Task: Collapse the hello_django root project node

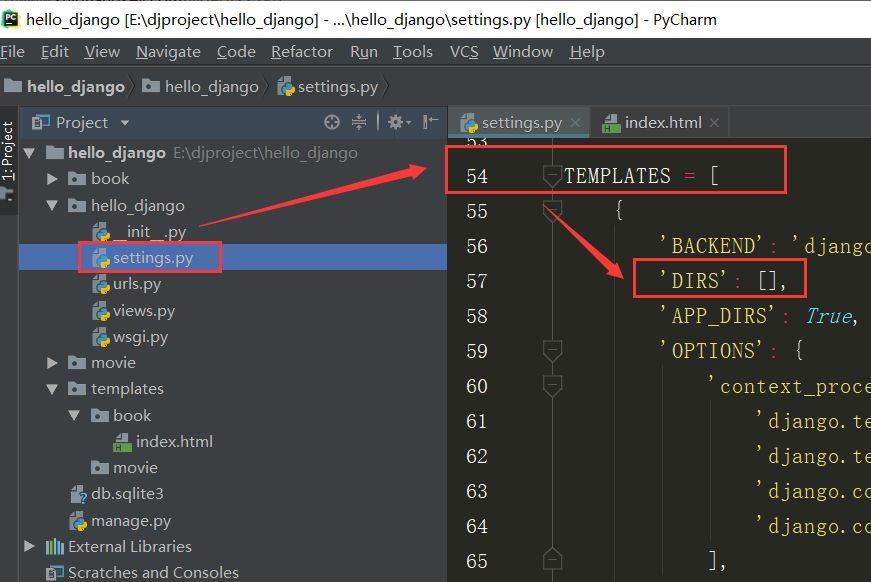Action: pos(30,153)
